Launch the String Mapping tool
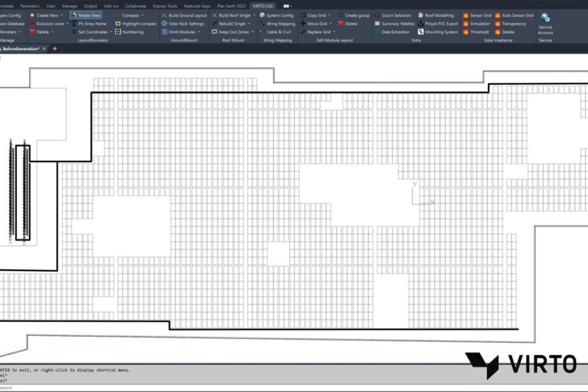This screenshot has height=392, width=588. [277, 24]
